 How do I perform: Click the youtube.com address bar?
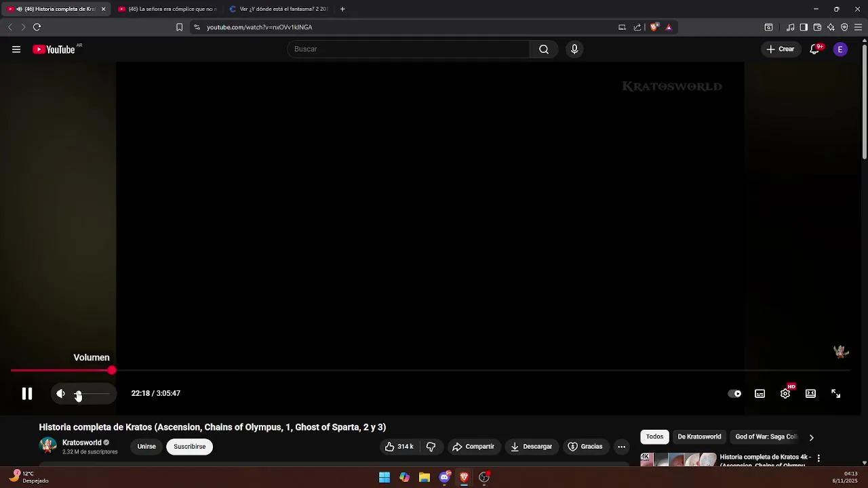(407, 27)
